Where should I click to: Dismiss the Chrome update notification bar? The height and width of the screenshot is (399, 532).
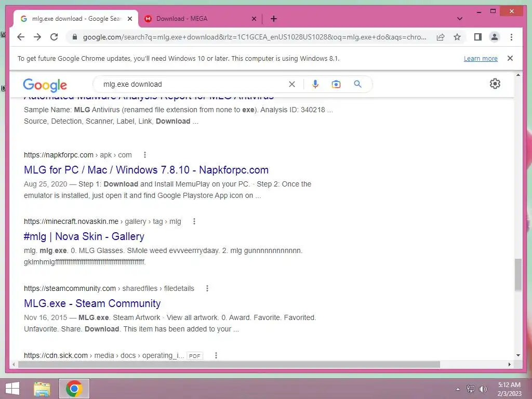[x=510, y=58]
